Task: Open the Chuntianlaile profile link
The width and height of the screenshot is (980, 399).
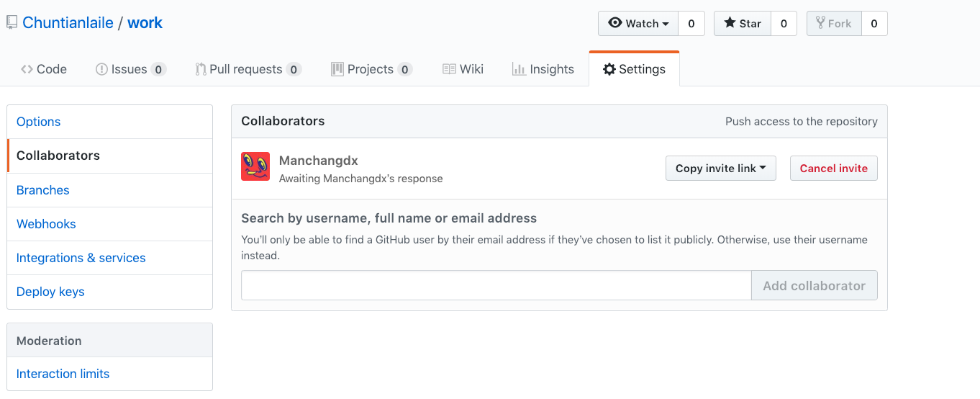Action: [68, 23]
